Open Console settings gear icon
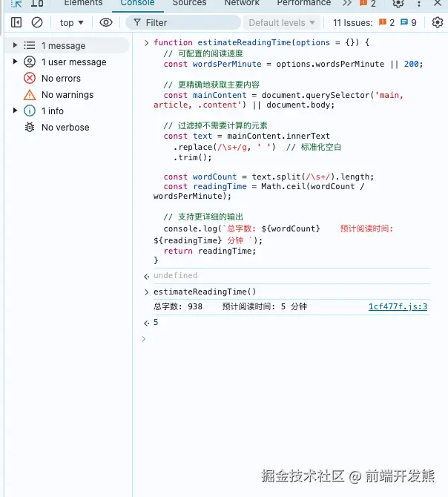Image resolution: width=448 pixels, height=497 pixels. click(x=437, y=22)
